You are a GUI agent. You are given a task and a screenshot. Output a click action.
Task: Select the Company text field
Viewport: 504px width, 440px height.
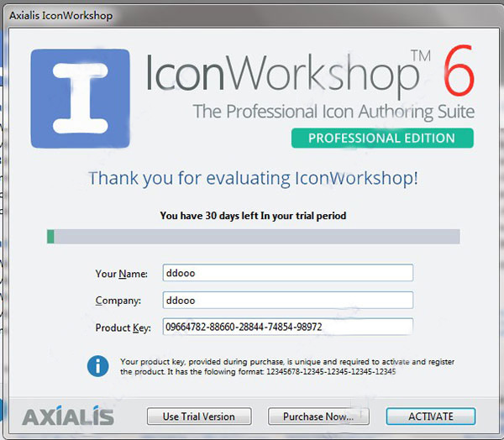point(287,300)
